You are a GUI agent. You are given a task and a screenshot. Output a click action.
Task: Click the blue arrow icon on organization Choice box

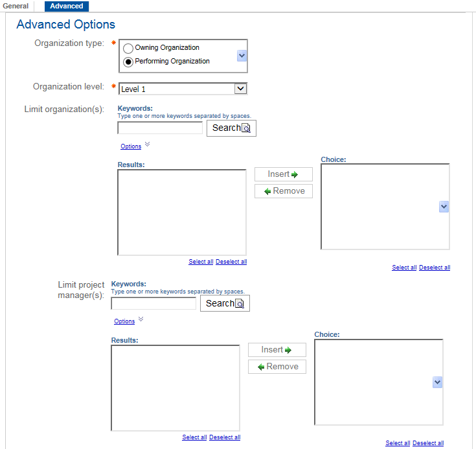point(444,207)
